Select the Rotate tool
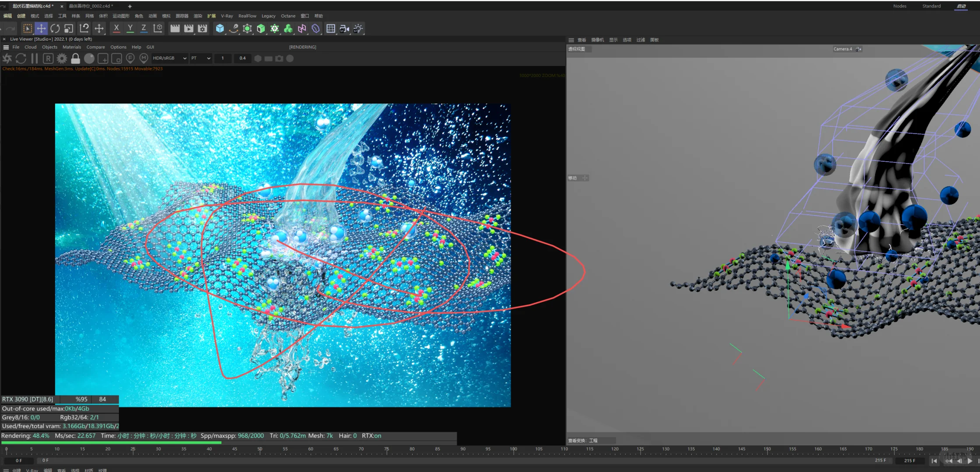 click(55, 28)
